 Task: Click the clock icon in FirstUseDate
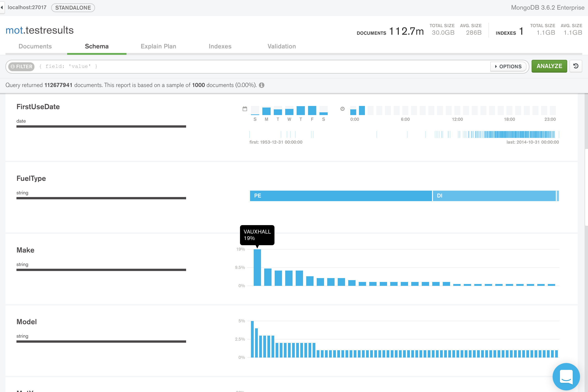(343, 109)
